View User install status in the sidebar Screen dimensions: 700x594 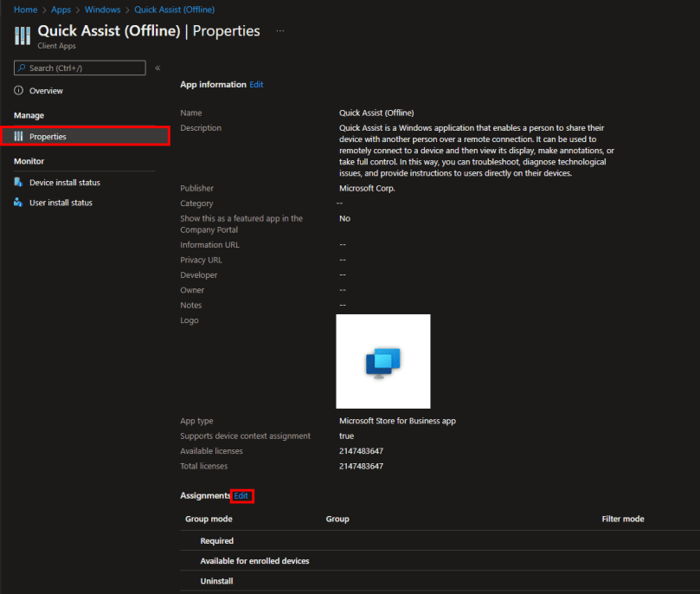pos(60,202)
